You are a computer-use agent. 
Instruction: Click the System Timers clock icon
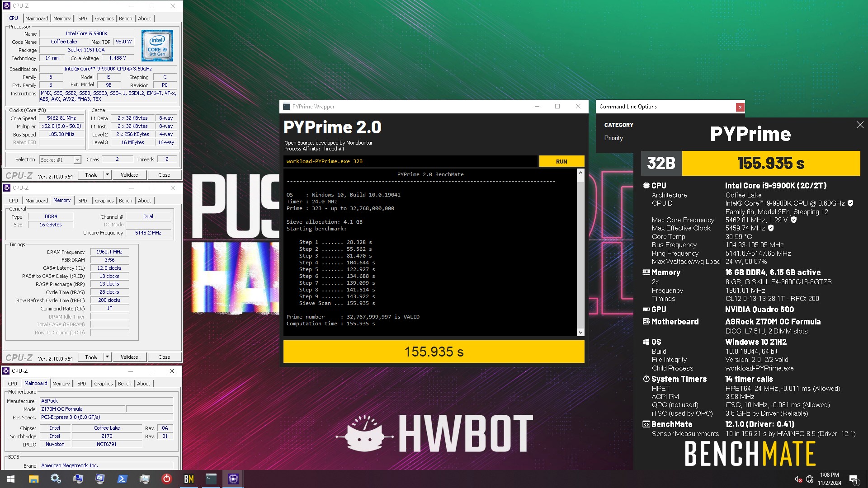click(x=646, y=379)
